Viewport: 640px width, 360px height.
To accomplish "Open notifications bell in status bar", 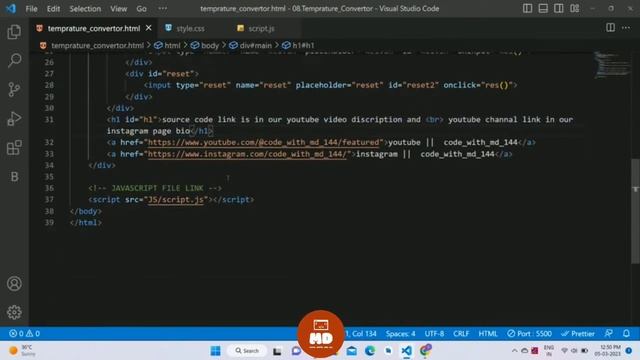I will click(x=627, y=333).
